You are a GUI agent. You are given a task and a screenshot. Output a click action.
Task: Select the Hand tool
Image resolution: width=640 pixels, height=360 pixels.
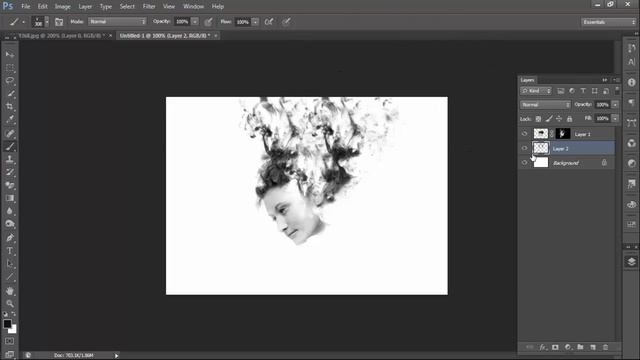pyautogui.click(x=10, y=291)
